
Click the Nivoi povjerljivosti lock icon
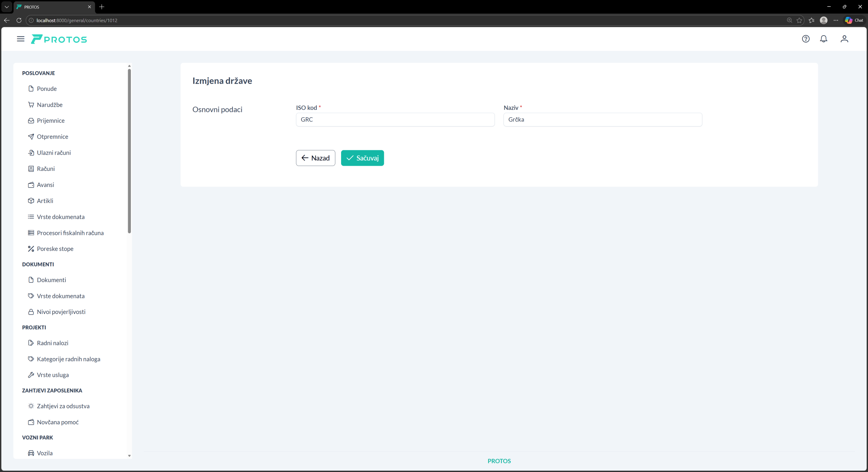(x=31, y=312)
